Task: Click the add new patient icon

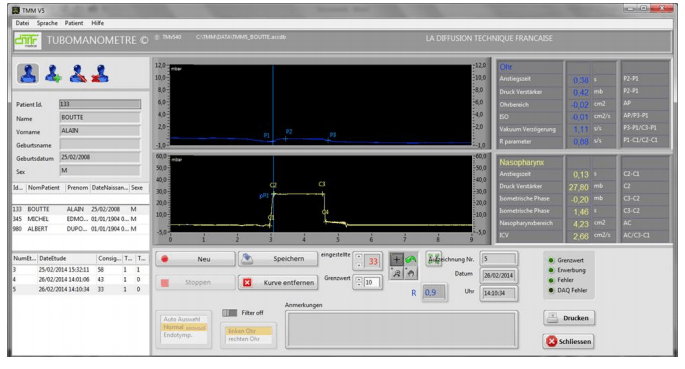Action: tap(53, 73)
